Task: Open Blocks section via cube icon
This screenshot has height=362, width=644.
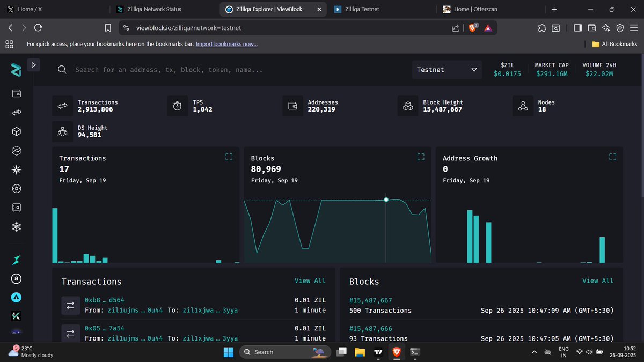Action: pyautogui.click(x=16, y=131)
